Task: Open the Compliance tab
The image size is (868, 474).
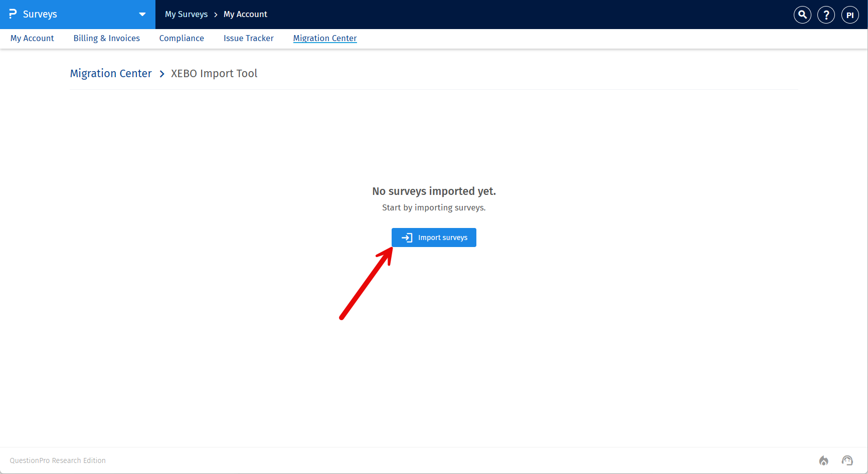Action: coord(182,38)
